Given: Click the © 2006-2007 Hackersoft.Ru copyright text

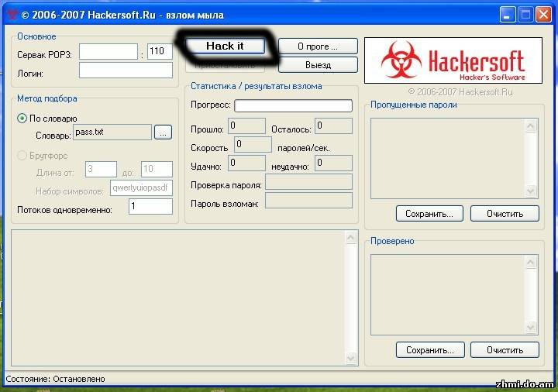Looking at the screenshot, I should (x=460, y=92).
